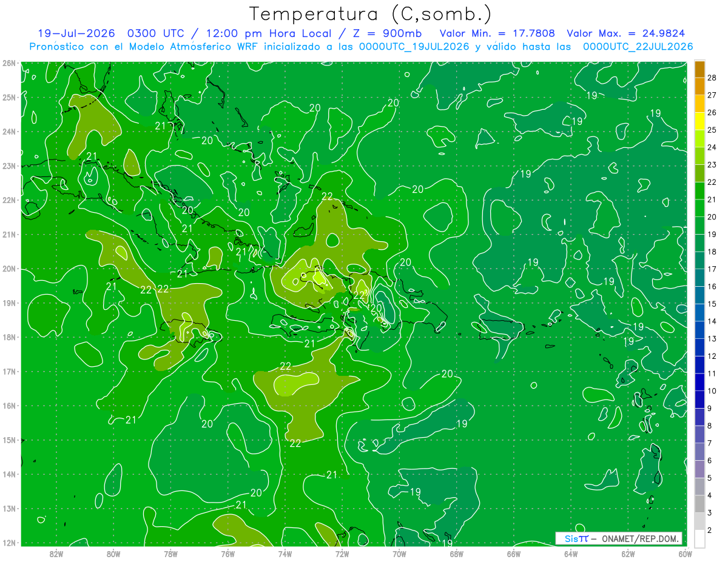Click the 76W longitude axis label
This screenshot has height=562, width=728.
[227, 554]
